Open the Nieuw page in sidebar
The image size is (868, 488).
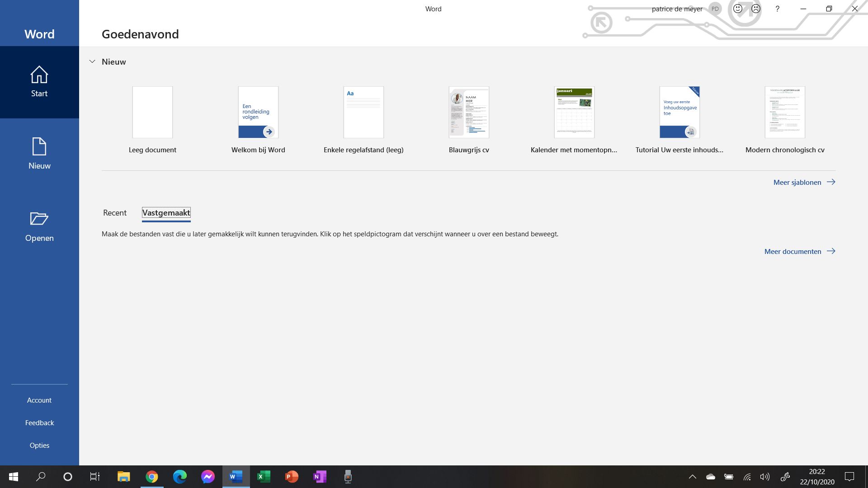pyautogui.click(x=39, y=154)
